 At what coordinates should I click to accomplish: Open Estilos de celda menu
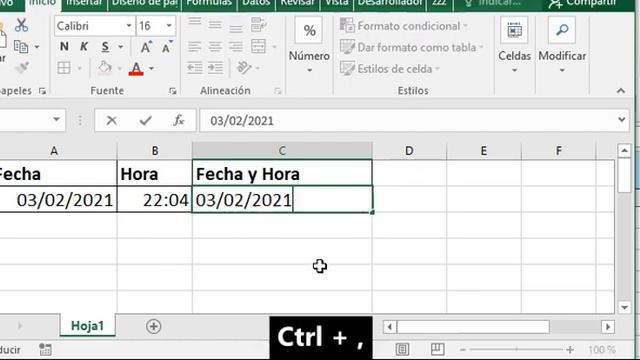coord(390,69)
